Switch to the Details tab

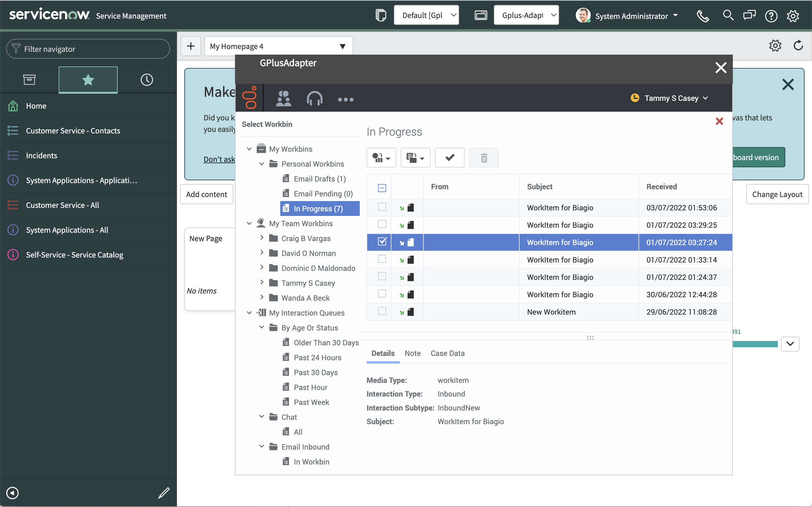(x=383, y=353)
